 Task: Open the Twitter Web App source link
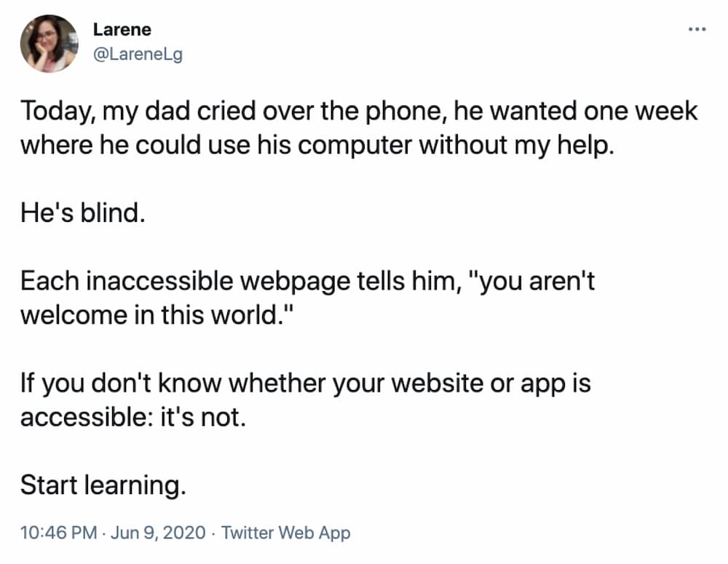pyautogui.click(x=285, y=533)
